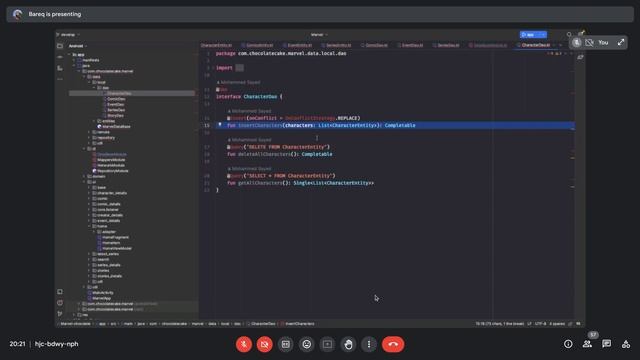640x360 pixels.
Task: Open the meeting details info panel
Action: [x=568, y=344]
